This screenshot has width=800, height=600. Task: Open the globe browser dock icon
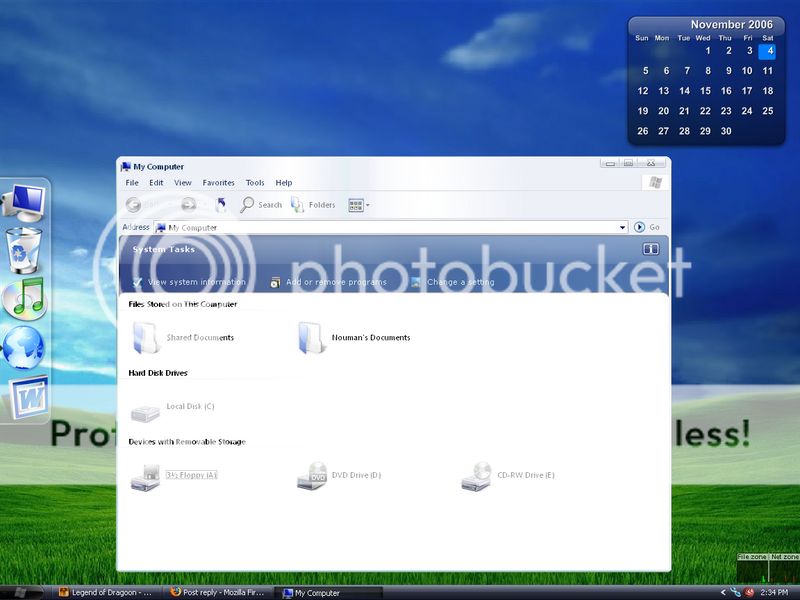(24, 350)
